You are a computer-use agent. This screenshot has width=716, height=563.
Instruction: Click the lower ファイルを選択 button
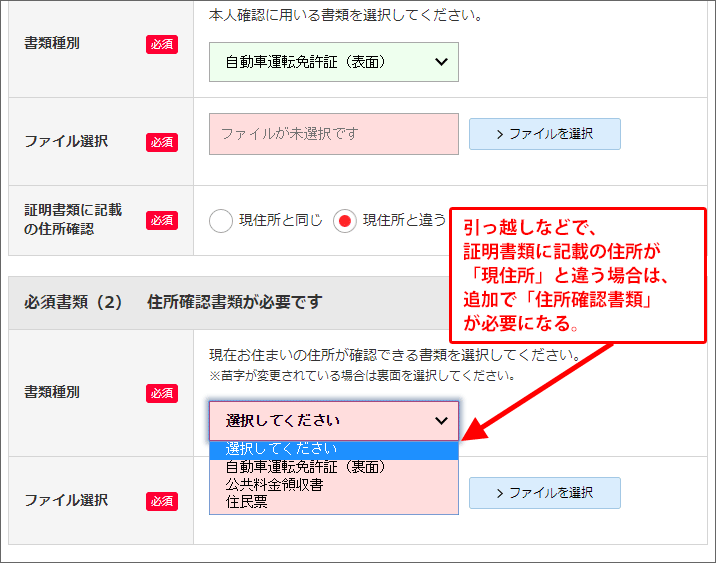[545, 493]
